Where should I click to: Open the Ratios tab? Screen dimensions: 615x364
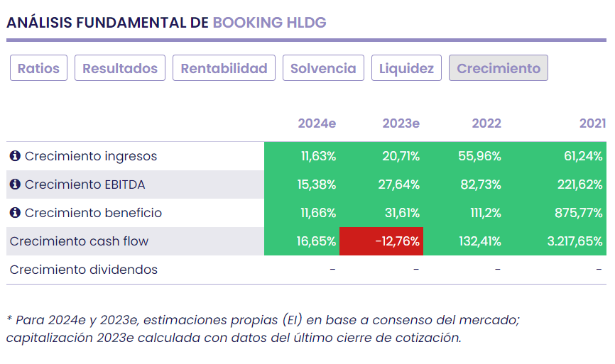tap(39, 68)
